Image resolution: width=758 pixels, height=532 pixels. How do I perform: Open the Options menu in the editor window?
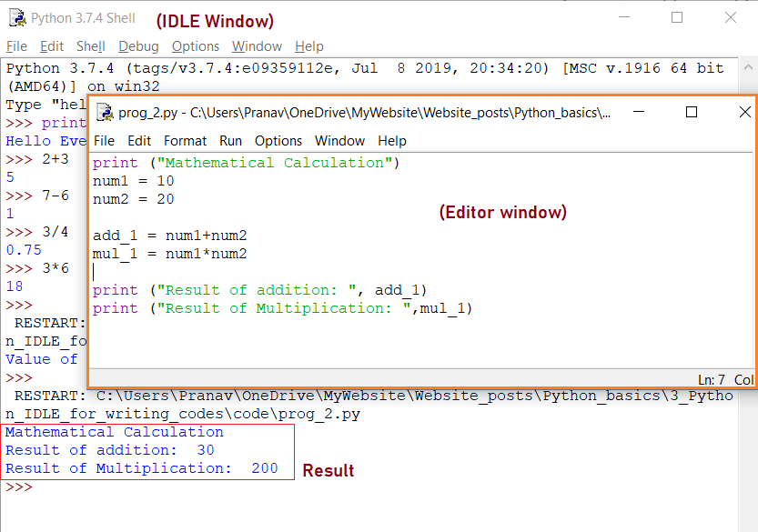pyautogui.click(x=278, y=141)
